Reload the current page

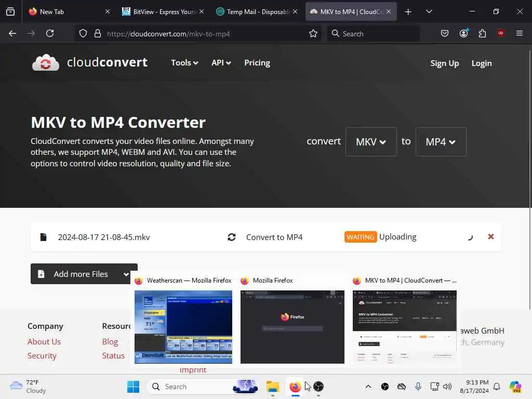point(50,33)
